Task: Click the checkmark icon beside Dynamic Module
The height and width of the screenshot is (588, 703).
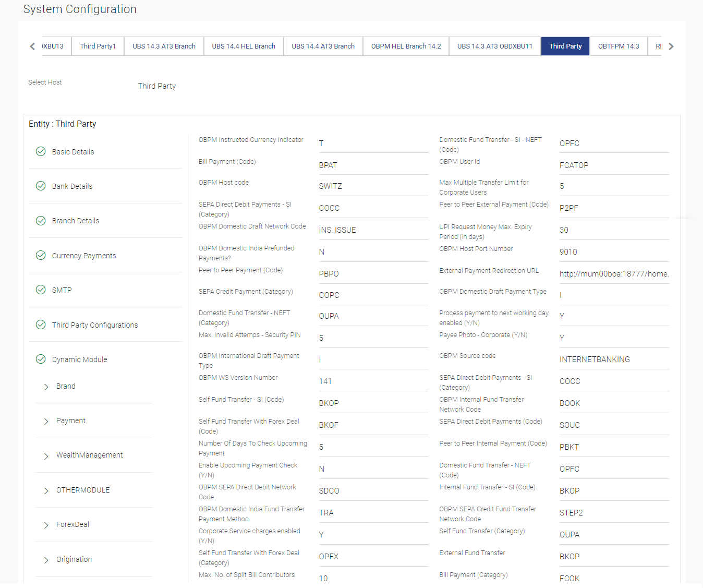Action: 41,359
